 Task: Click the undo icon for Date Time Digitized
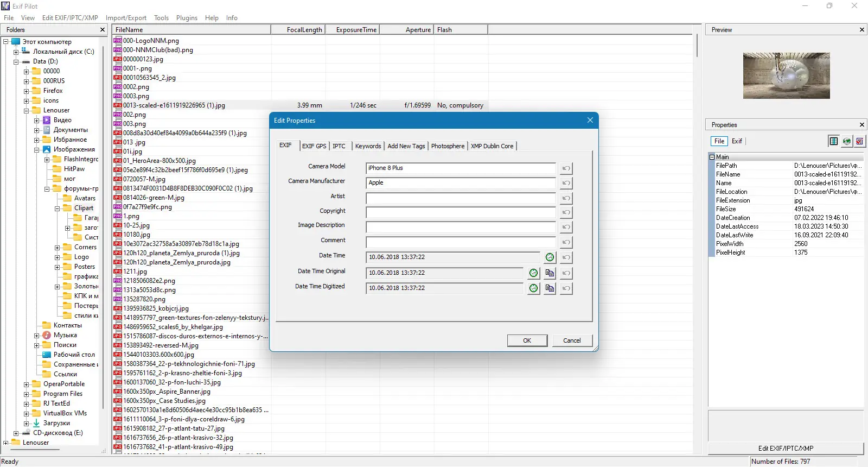pos(566,288)
